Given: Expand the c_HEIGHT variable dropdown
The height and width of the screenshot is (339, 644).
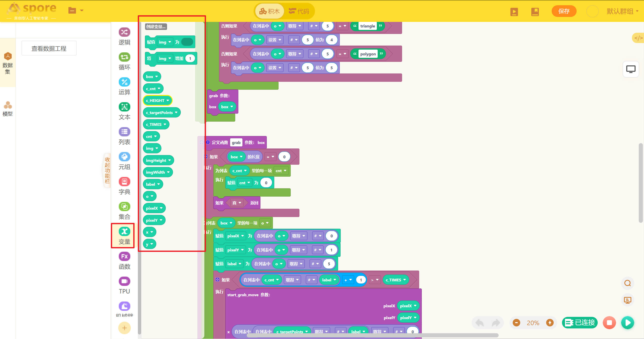Looking at the screenshot, I should (168, 100).
